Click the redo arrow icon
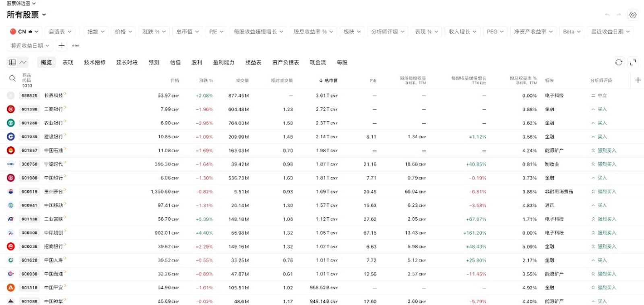The image size is (644, 305). click(x=619, y=15)
